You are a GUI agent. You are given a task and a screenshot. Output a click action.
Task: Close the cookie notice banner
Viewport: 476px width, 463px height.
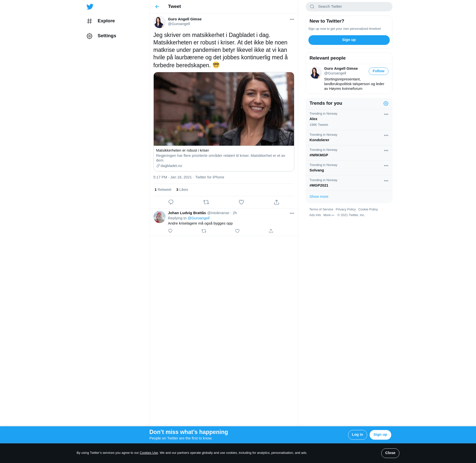(x=390, y=453)
